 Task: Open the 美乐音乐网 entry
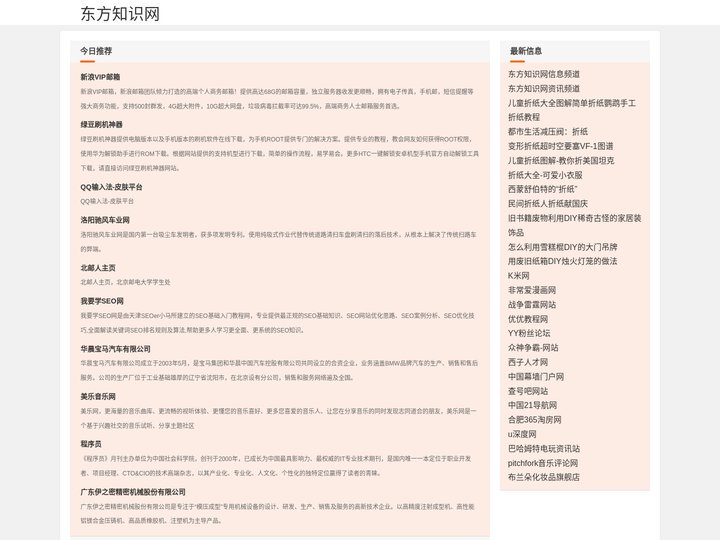(x=98, y=396)
